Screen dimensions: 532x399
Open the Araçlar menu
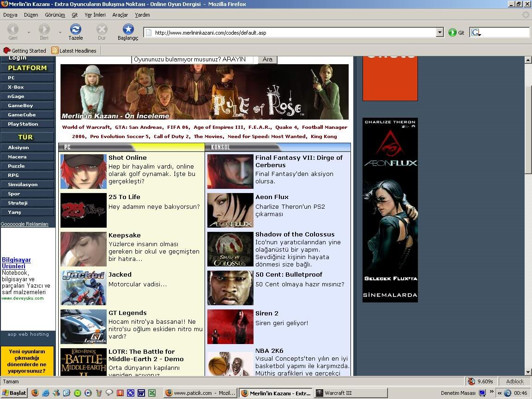tap(120, 15)
